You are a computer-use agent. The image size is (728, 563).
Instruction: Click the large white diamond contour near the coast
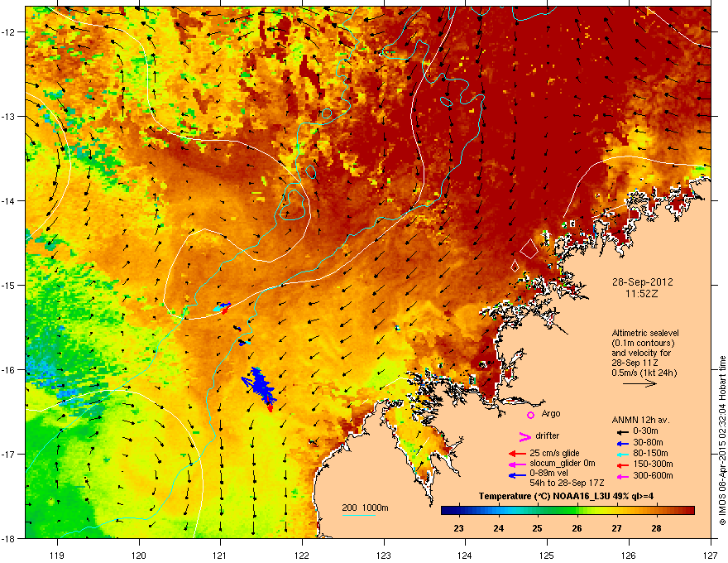(529, 248)
